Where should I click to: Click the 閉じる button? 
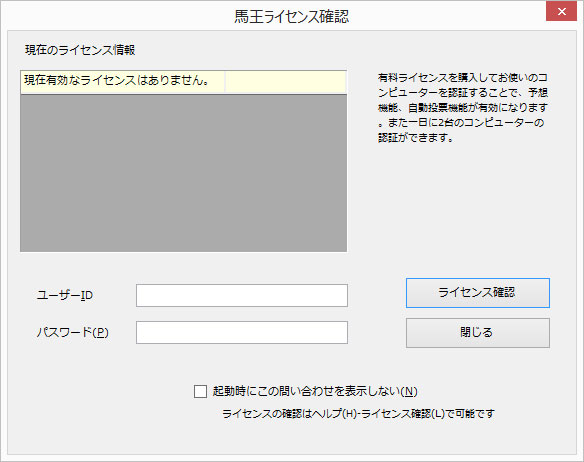pyautogui.click(x=477, y=333)
